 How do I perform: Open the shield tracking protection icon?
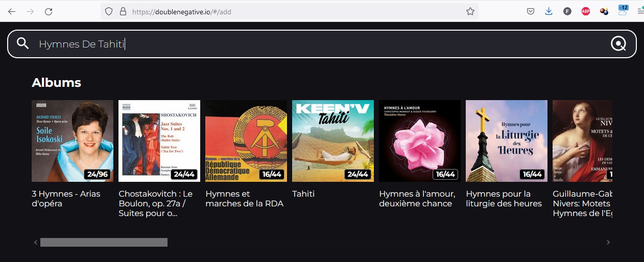[x=108, y=11]
